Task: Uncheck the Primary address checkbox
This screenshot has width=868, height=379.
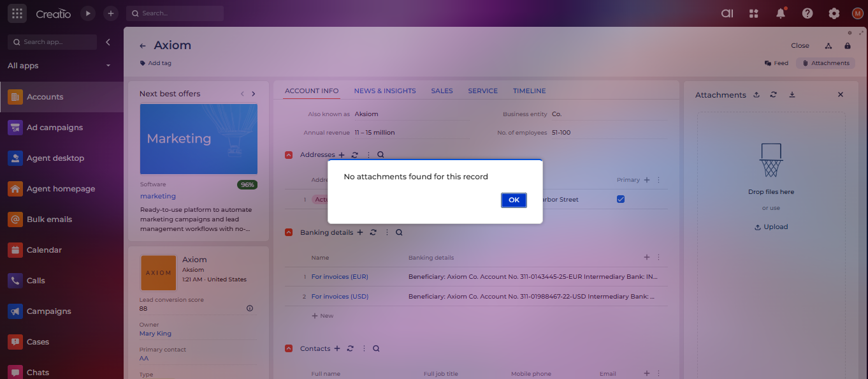Action: pos(621,199)
